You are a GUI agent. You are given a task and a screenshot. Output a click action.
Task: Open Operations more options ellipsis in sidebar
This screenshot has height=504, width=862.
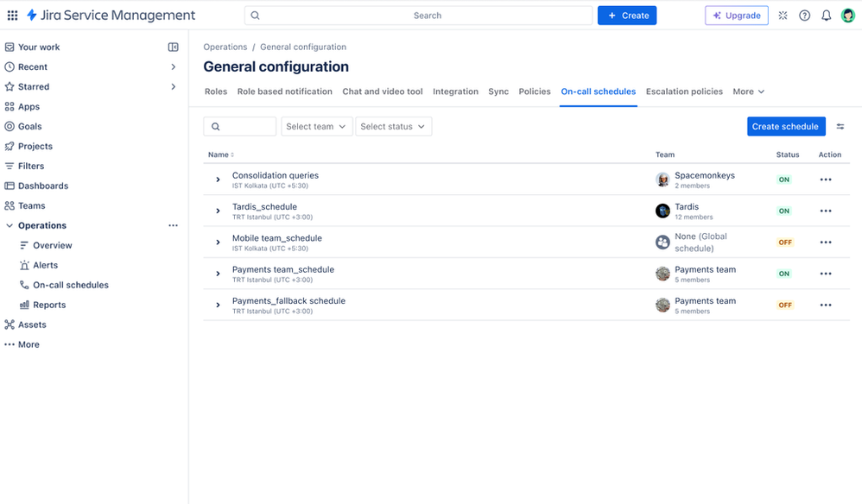(x=173, y=225)
